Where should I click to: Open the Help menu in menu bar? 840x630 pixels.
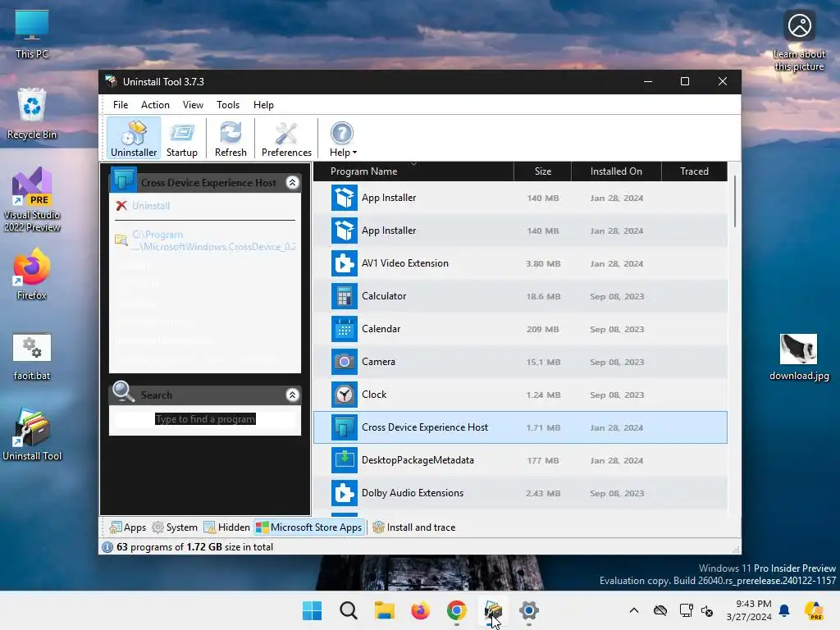[x=263, y=105]
